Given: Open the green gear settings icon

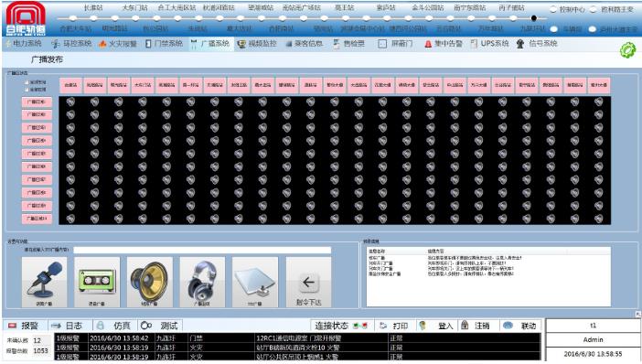Looking at the screenshot, I should click(627, 50).
